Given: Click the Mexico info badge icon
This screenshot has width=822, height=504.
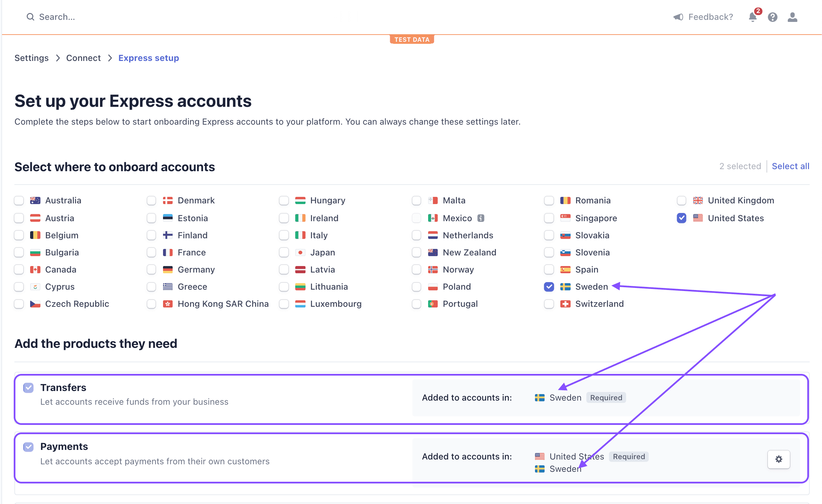Looking at the screenshot, I should (x=481, y=218).
